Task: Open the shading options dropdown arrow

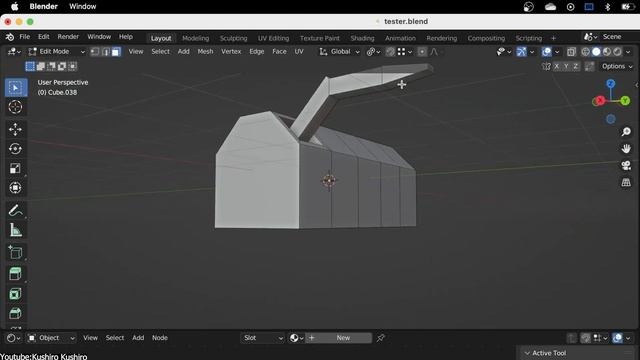Action: tap(628, 52)
